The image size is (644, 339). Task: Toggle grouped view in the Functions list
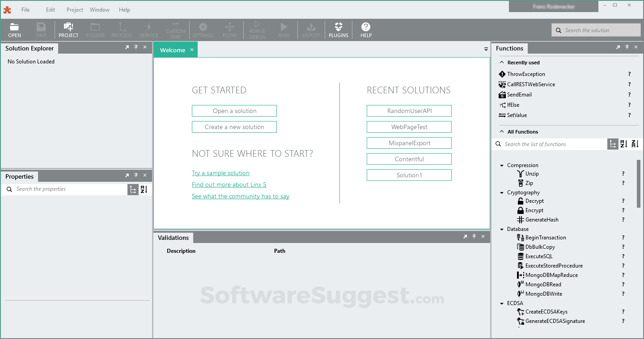pos(613,144)
